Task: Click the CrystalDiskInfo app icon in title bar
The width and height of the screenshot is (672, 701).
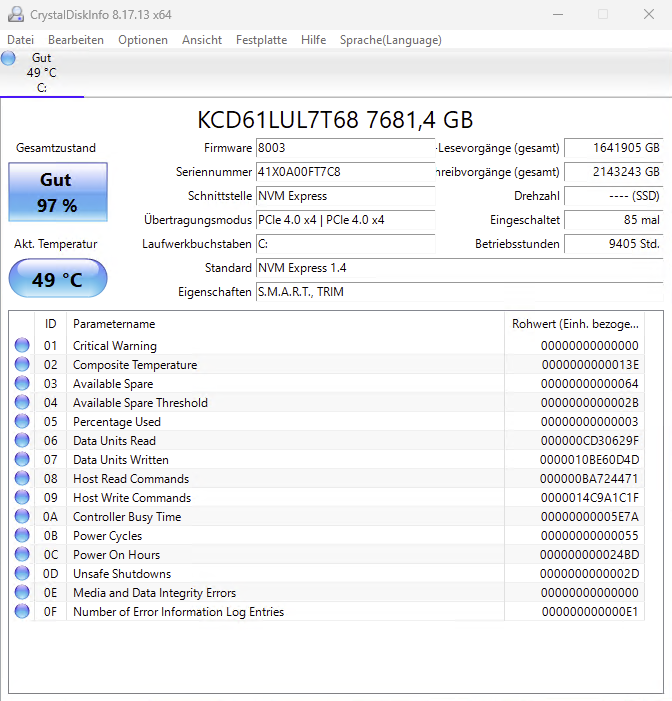Action: click(16, 14)
